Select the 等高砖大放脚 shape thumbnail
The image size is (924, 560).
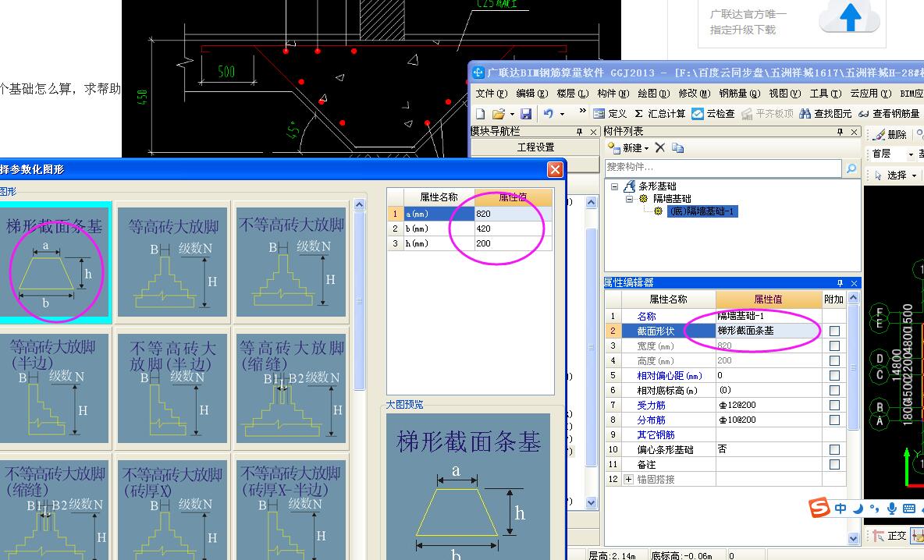tap(172, 262)
